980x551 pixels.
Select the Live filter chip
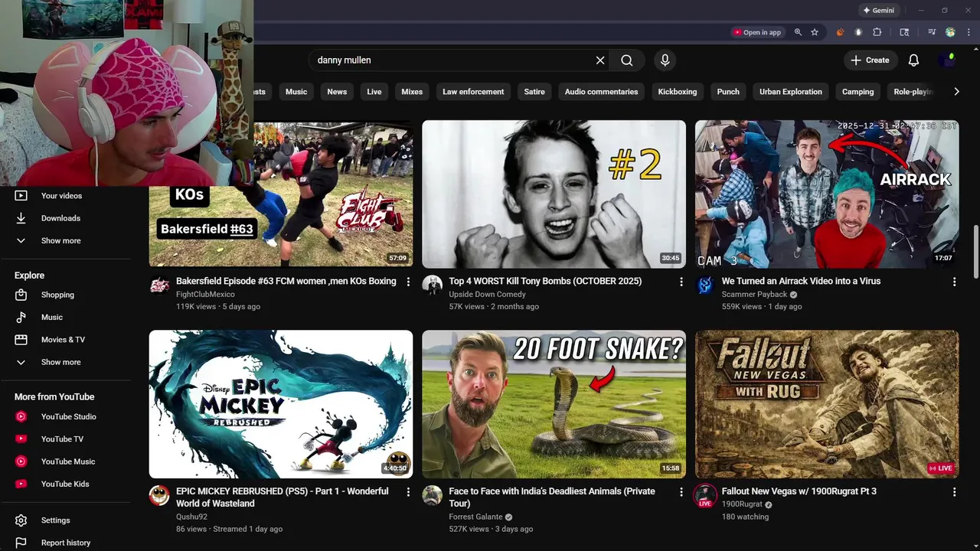(x=374, y=92)
